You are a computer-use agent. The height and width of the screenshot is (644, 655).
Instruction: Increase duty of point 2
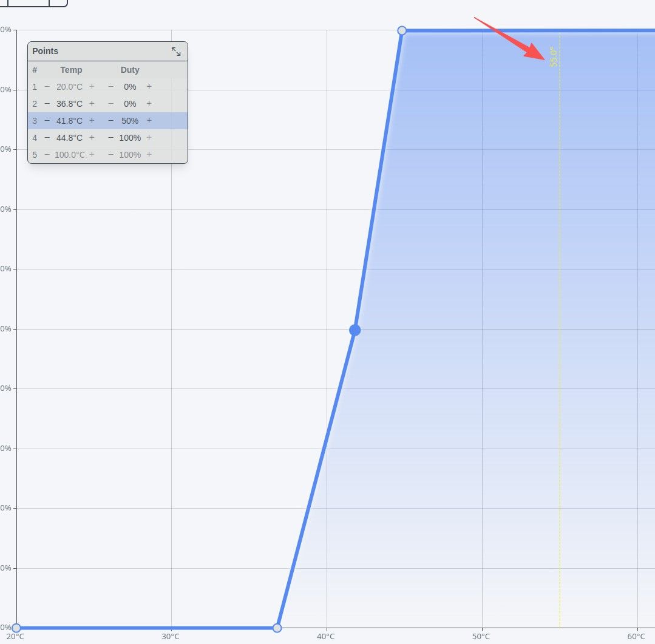pyautogui.click(x=149, y=104)
